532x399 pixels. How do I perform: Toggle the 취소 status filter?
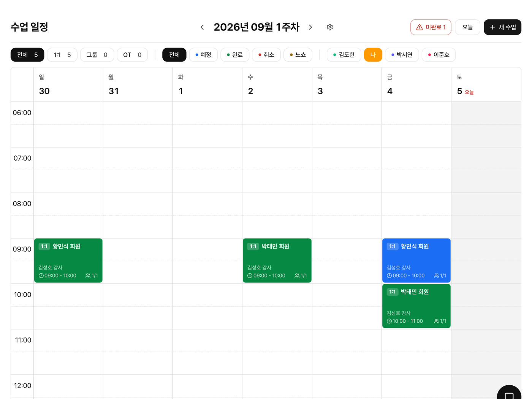266,55
